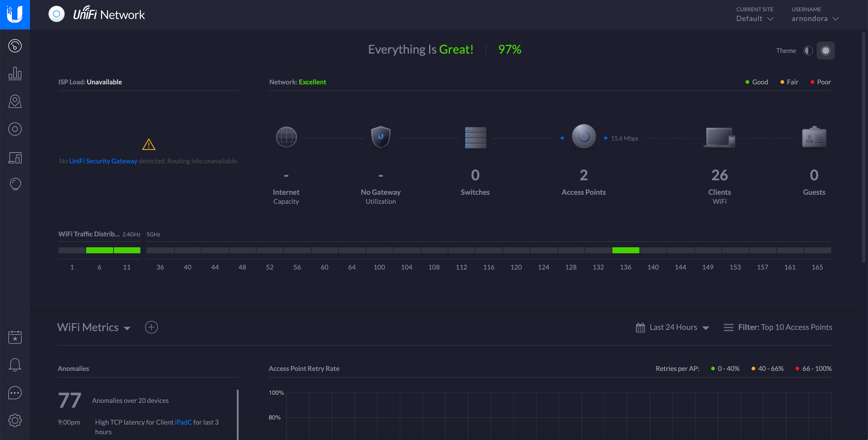Click the Switches rack icon
Viewport: 868px width, 440px height.
tap(475, 137)
